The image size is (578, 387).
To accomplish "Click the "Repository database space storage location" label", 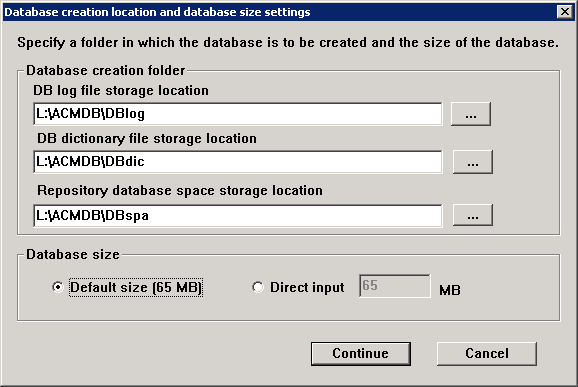I will tap(180, 191).
